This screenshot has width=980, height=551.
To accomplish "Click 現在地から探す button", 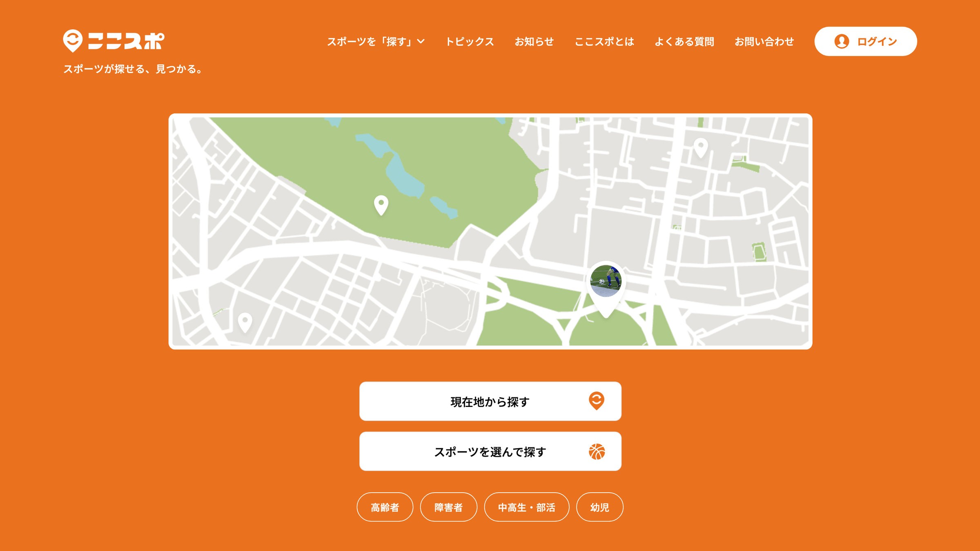I will point(490,401).
